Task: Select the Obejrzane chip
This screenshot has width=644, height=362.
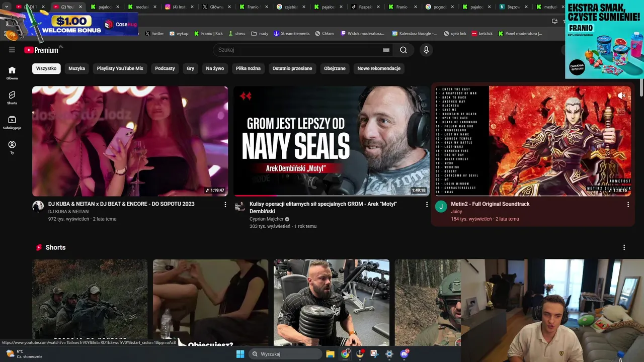Action: (335, 68)
